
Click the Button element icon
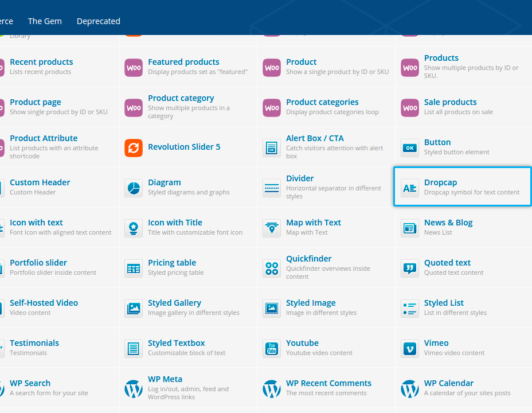click(410, 147)
